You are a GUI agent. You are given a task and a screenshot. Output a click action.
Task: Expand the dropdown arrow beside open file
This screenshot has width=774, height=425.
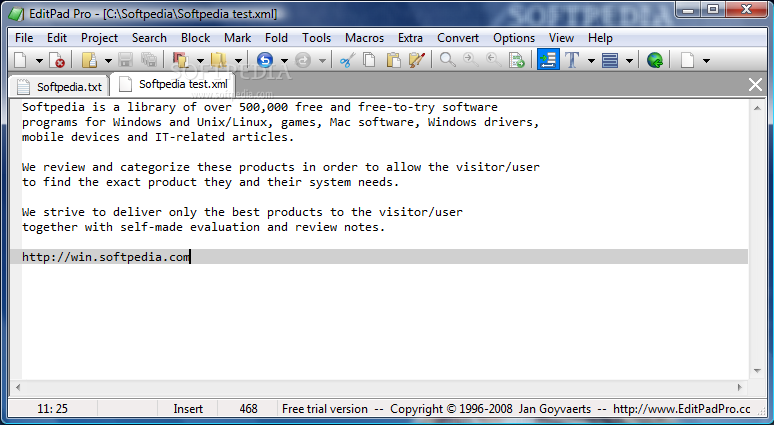point(108,61)
